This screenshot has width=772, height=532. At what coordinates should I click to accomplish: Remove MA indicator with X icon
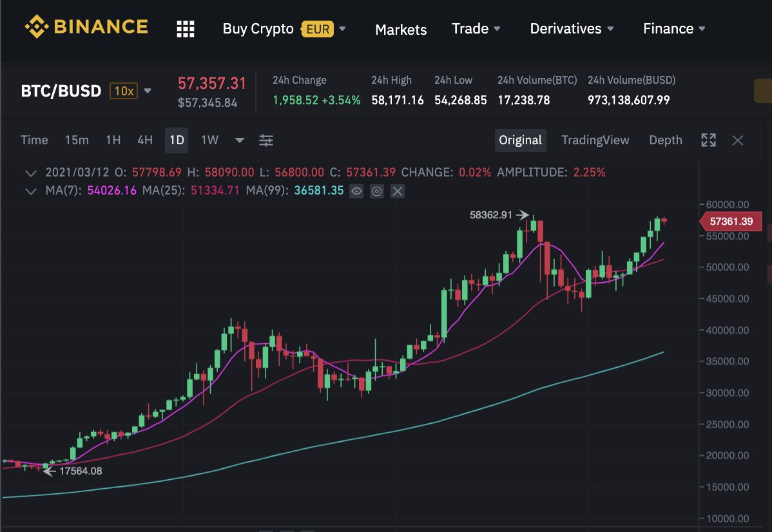(398, 191)
